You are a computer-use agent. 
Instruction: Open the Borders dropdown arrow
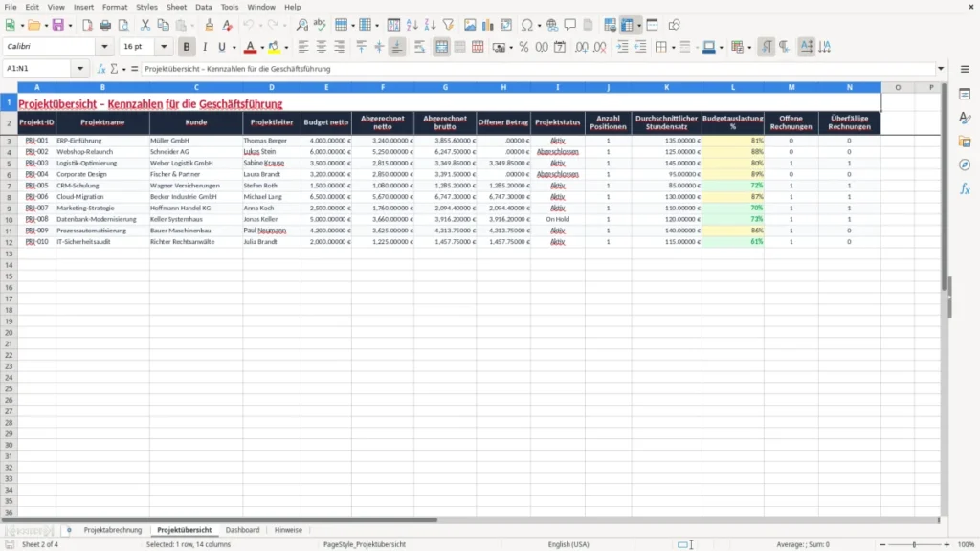(x=673, y=47)
